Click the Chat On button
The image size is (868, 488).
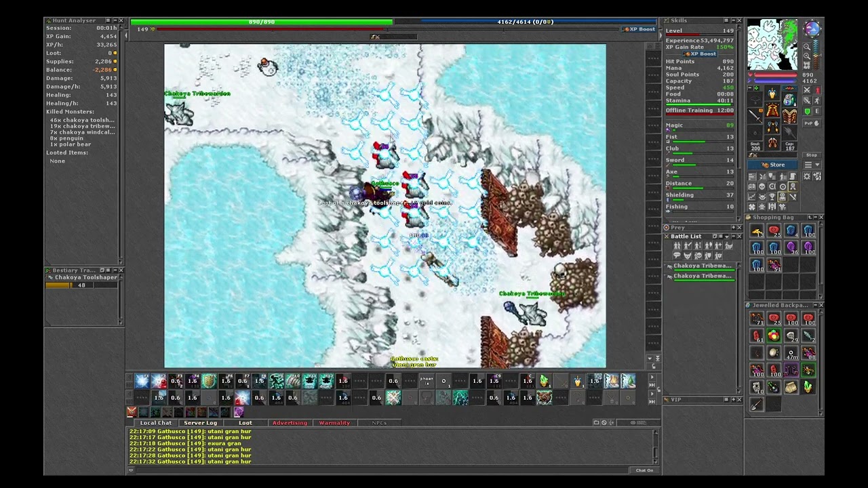pyautogui.click(x=644, y=470)
